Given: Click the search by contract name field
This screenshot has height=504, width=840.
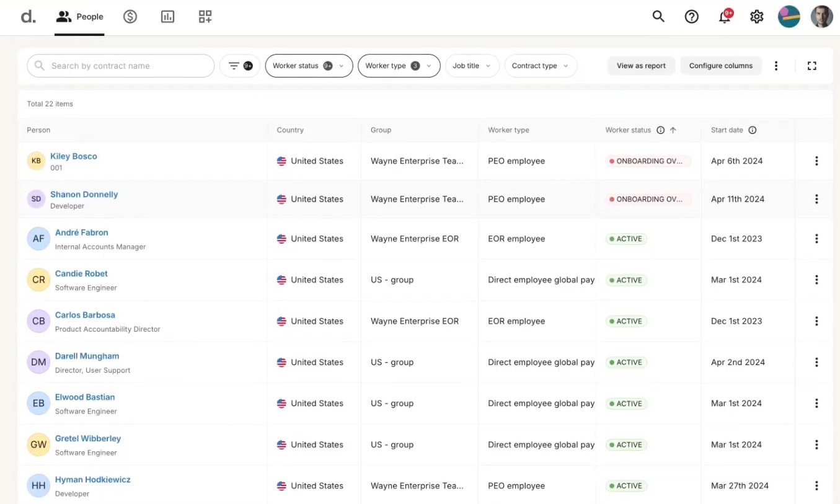Looking at the screenshot, I should pos(120,65).
